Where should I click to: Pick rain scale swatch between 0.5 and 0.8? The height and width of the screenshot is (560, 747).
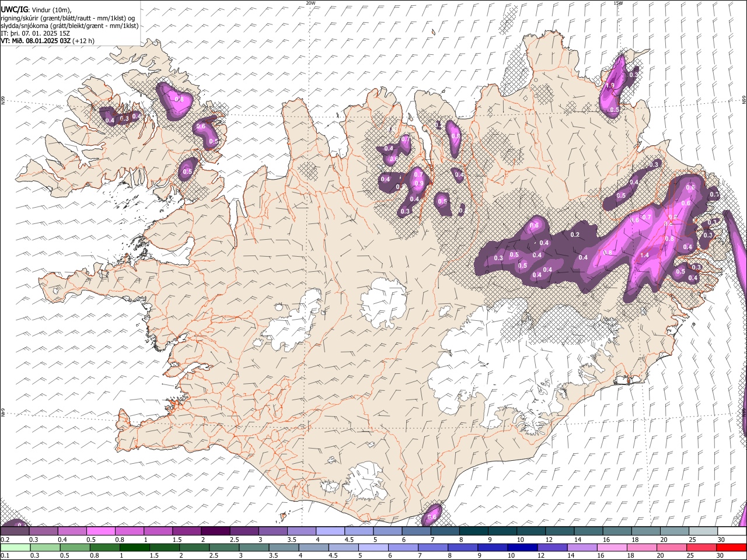pos(75,547)
